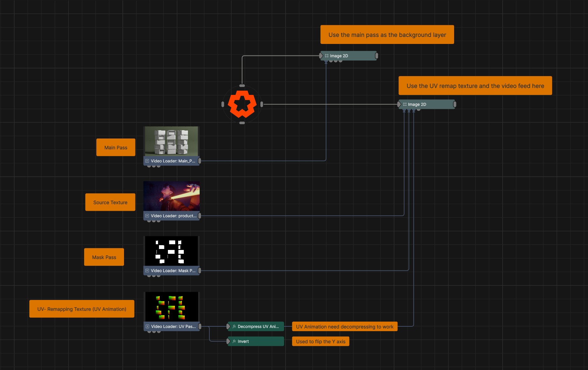Select the 'Source Texture' orange label
The width and height of the screenshot is (588, 370).
click(x=110, y=202)
